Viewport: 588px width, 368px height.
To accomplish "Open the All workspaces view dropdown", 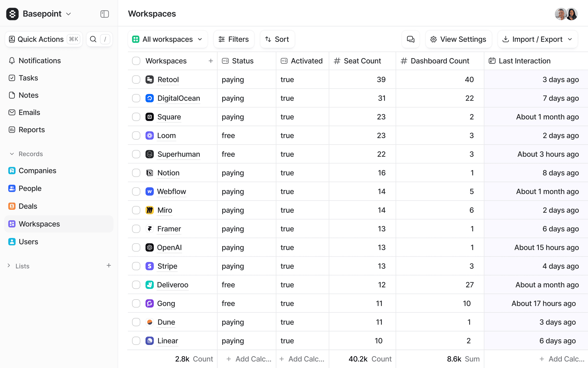I will [168, 39].
